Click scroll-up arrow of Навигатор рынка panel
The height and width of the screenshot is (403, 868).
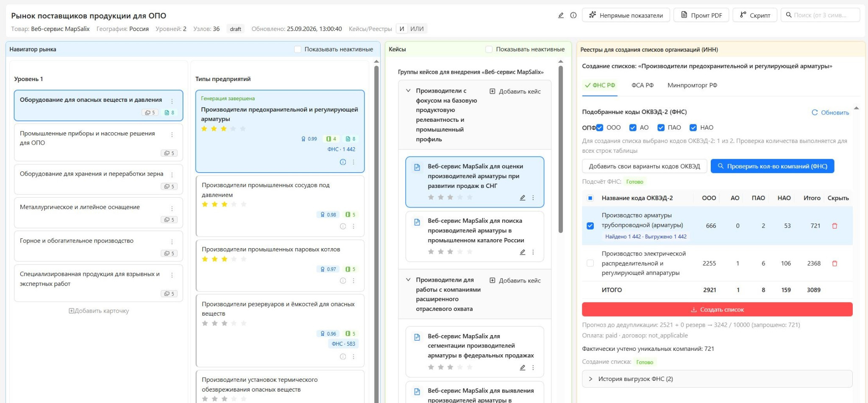click(376, 62)
